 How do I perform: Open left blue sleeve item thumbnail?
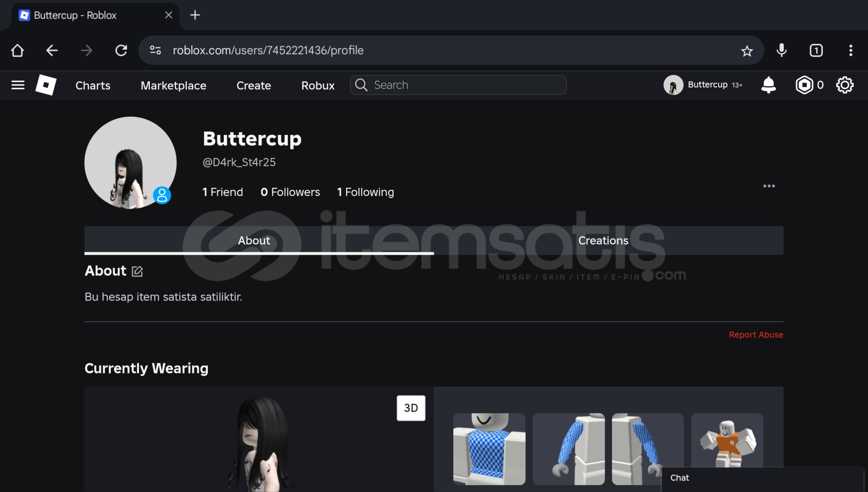[569, 449]
